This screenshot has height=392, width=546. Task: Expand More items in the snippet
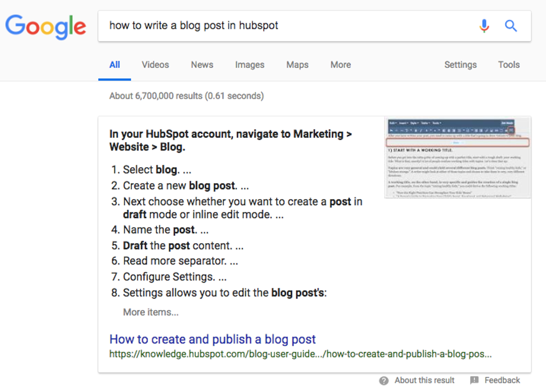pyautogui.click(x=151, y=312)
